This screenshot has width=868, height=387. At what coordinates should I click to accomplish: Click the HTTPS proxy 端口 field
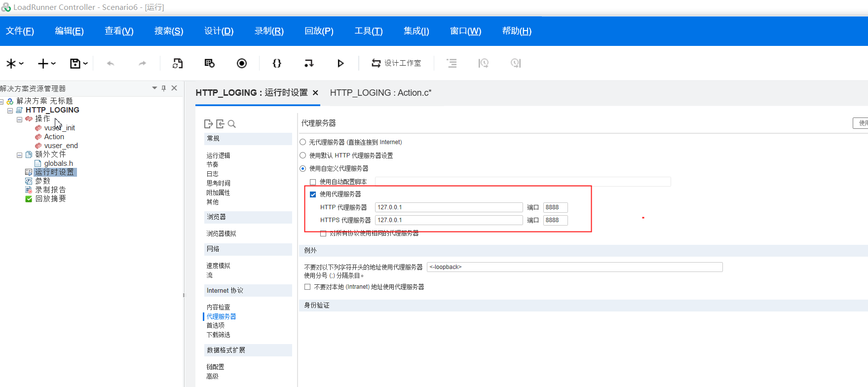pos(556,220)
